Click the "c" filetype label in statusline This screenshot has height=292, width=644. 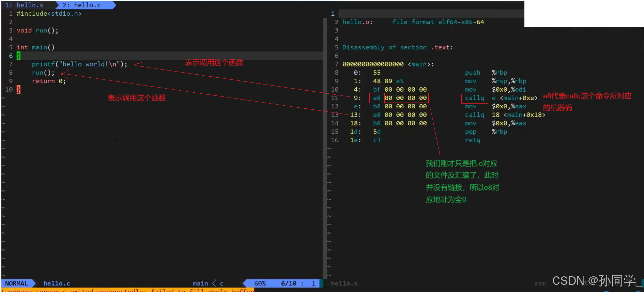221,283
